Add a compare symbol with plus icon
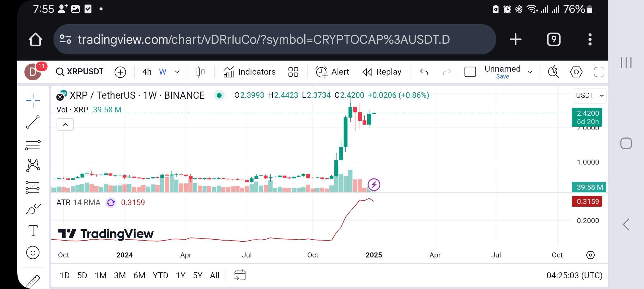The height and width of the screenshot is (289, 644). point(120,72)
